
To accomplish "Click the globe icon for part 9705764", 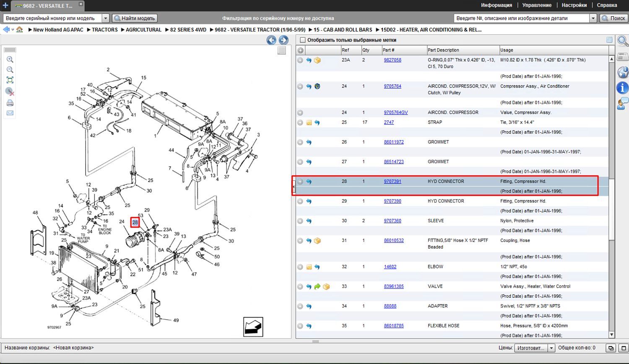I will tap(317, 86).
